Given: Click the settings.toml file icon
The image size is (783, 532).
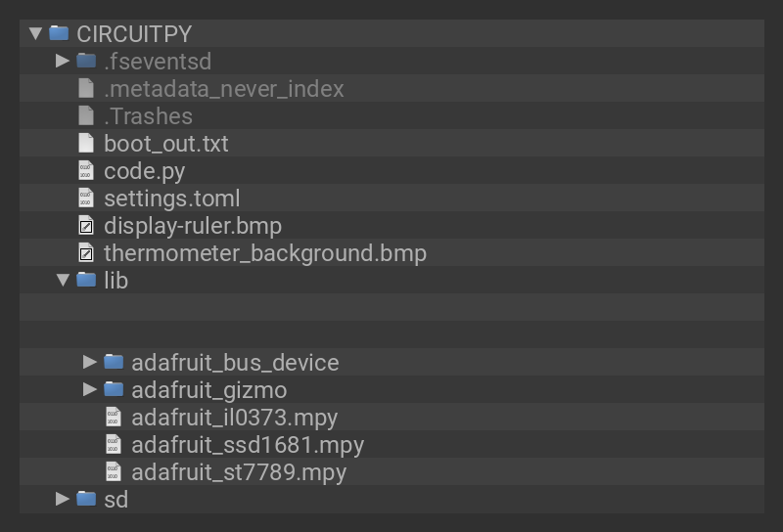Looking at the screenshot, I should (86, 198).
